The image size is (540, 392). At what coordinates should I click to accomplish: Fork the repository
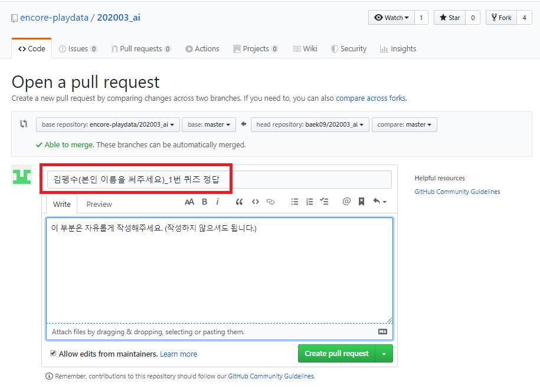[502, 18]
